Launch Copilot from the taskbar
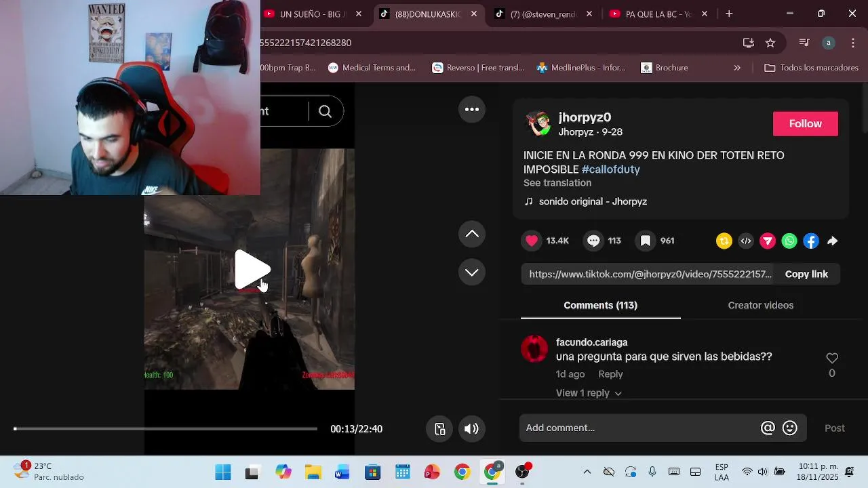Viewport: 868px width, 488px height. [x=283, y=472]
